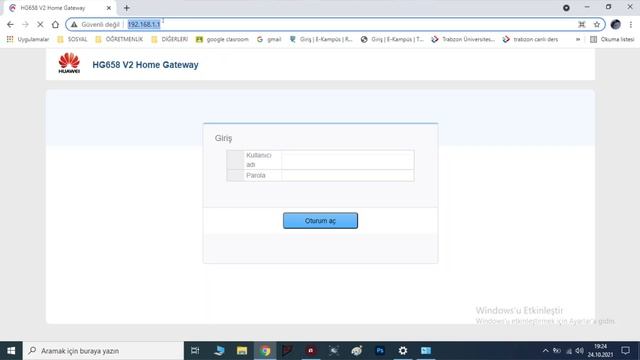Open Photoshop from the taskbar
Screen dimensions: 640x360
pos(380,351)
